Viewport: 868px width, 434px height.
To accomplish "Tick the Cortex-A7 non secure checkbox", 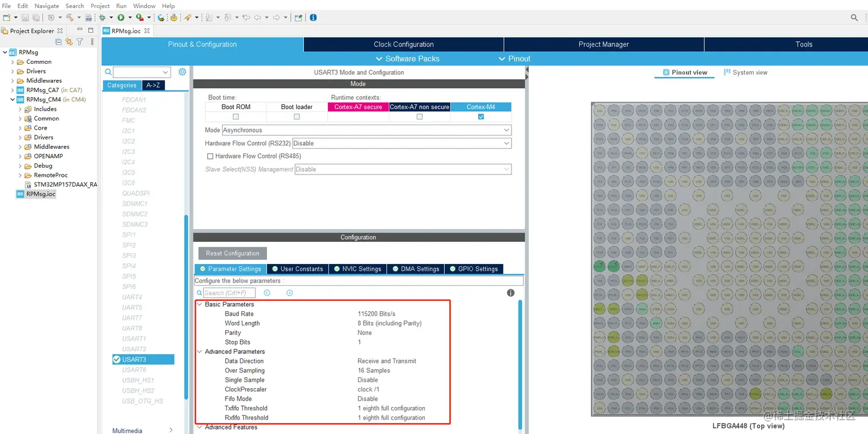I will (x=420, y=117).
